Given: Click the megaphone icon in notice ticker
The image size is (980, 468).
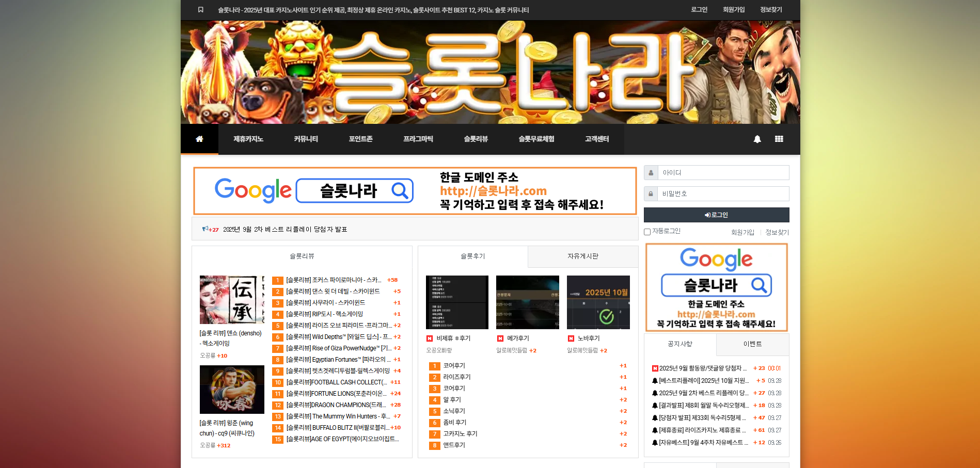Looking at the screenshot, I should pyautogui.click(x=205, y=229).
